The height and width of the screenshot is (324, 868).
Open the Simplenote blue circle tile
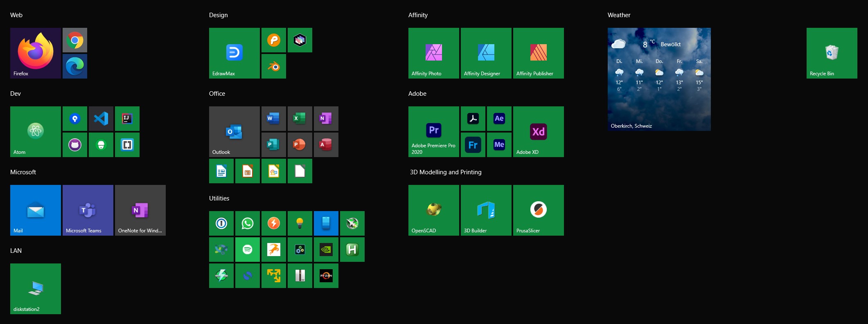click(x=248, y=276)
